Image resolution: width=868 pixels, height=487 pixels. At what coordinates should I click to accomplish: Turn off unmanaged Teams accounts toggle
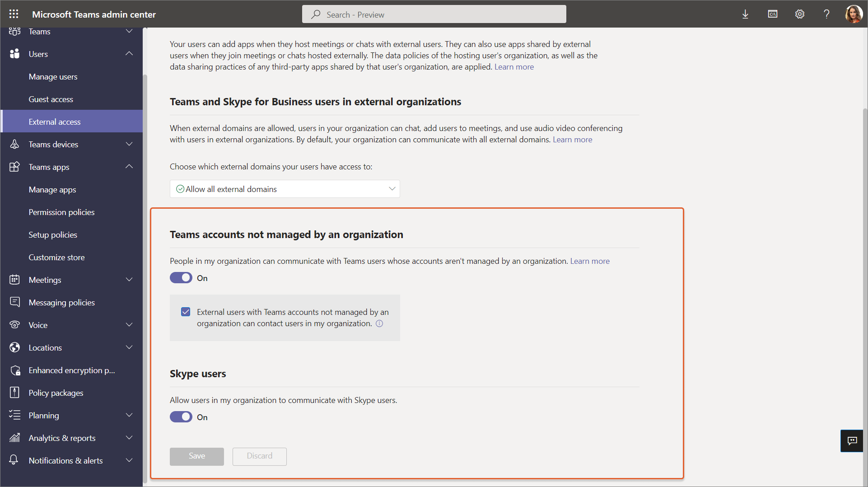click(x=181, y=278)
